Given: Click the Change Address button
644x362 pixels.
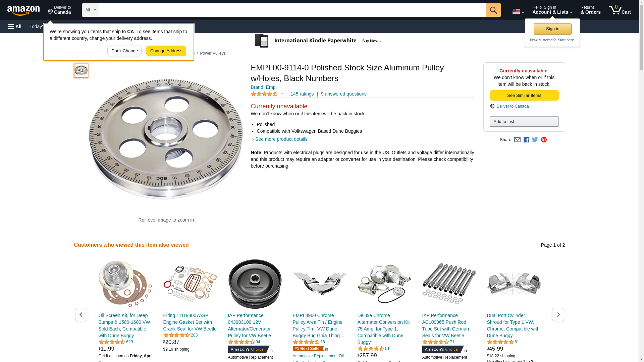Looking at the screenshot, I should click(x=166, y=51).
